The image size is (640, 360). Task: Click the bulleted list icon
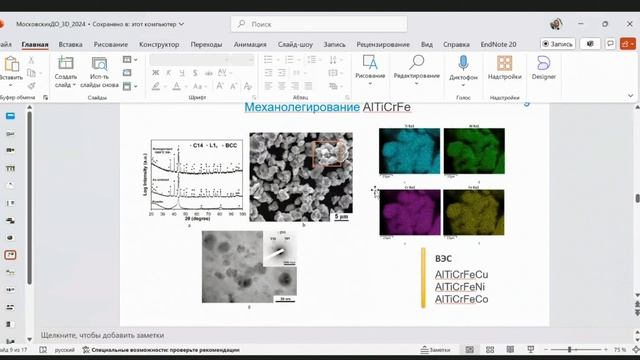tap(268, 60)
